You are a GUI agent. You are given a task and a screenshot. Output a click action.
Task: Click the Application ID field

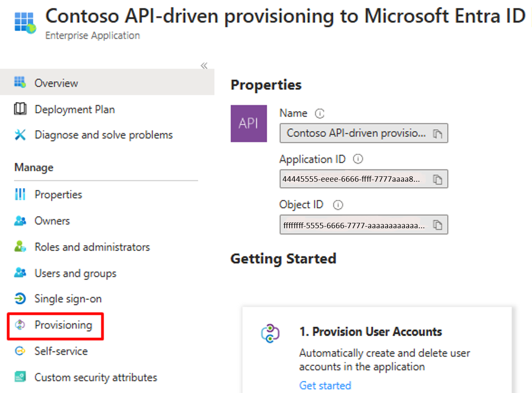364,179
